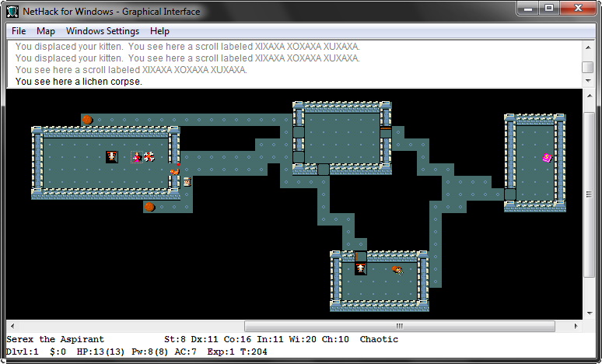The height and width of the screenshot is (364, 602).
Task: Click the map vertical scroll-down arrow
Action: coord(590,313)
